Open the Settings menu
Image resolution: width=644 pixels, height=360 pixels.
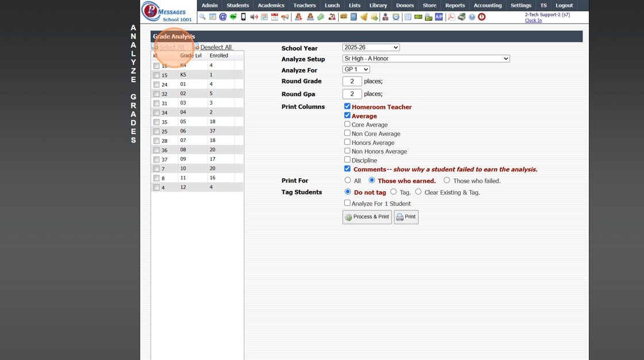tap(521, 5)
